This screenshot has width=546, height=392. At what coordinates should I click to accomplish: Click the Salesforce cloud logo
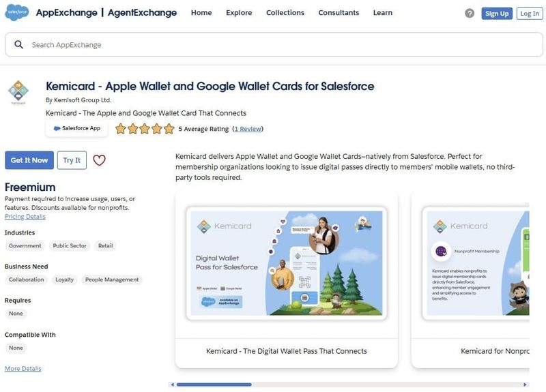[x=16, y=13]
